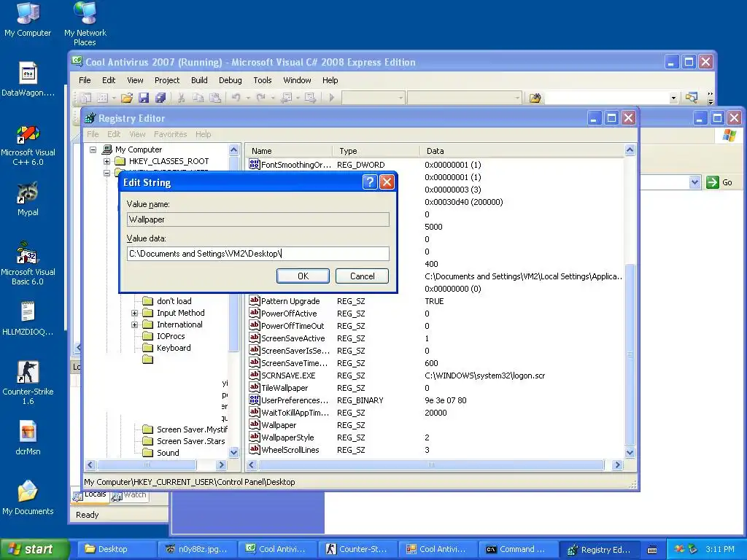747x560 pixels.
Task: Open Favorites menu in Registry Editor
Action: coord(170,134)
